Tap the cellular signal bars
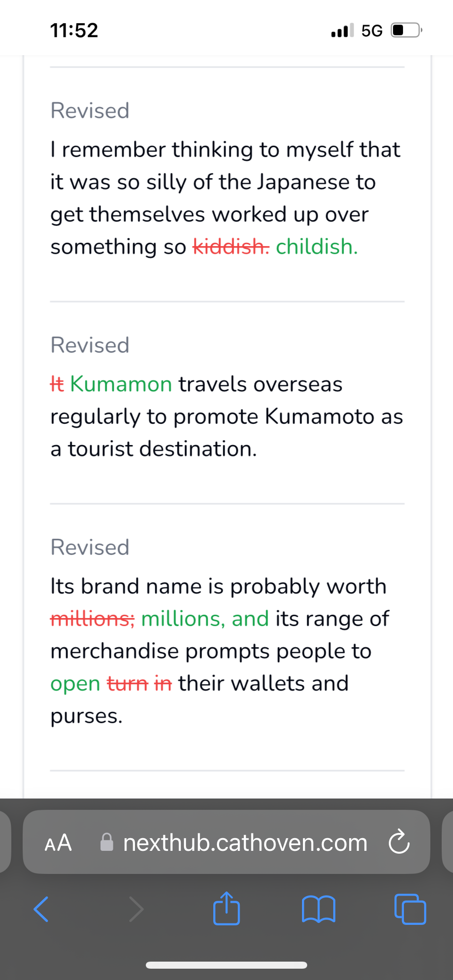This screenshot has height=980, width=453. tap(342, 31)
